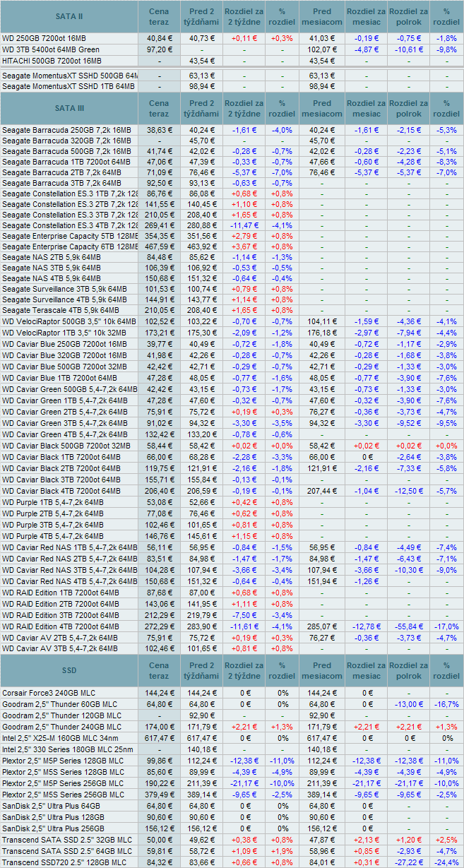Click the -11,47 € Constellation 4TB difference
Viewport: 464px width, 868px height.
click(244, 225)
